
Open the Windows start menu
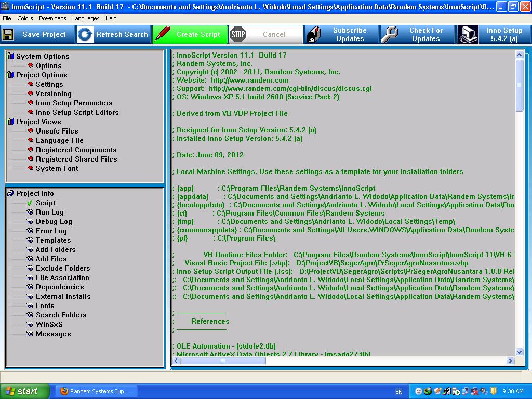click(25, 391)
